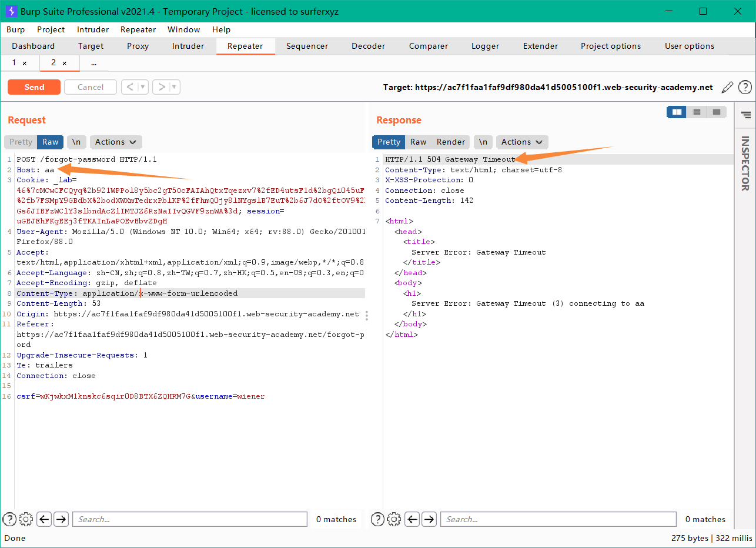Switch to the Proxy tab
Screen dimensions: 756x548
(x=138, y=46)
